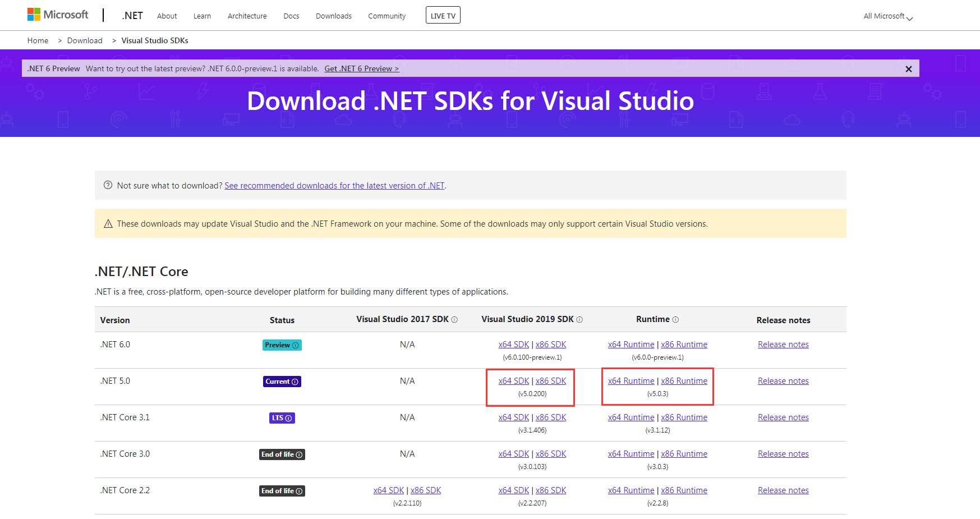
Task: Open the Downloads menu item
Action: (333, 16)
